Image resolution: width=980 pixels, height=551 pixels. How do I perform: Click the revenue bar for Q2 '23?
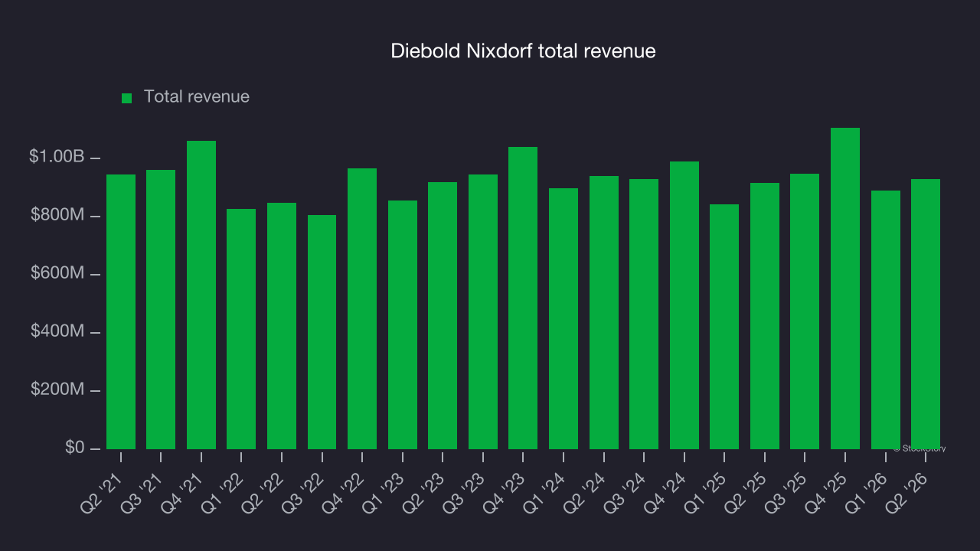(x=443, y=315)
